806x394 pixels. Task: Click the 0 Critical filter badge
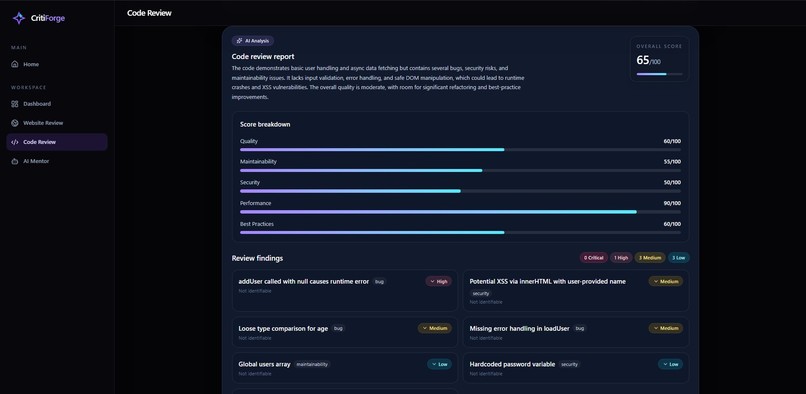[594, 258]
